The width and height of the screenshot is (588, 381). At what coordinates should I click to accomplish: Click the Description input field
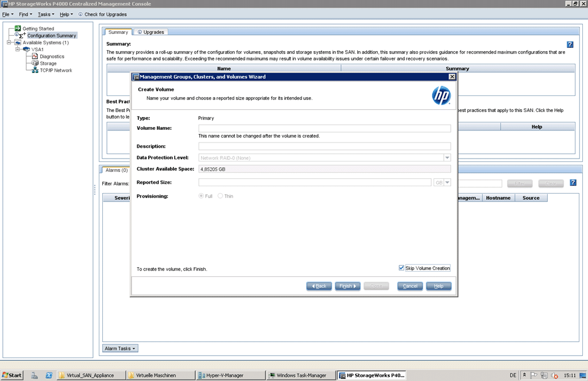click(x=324, y=146)
